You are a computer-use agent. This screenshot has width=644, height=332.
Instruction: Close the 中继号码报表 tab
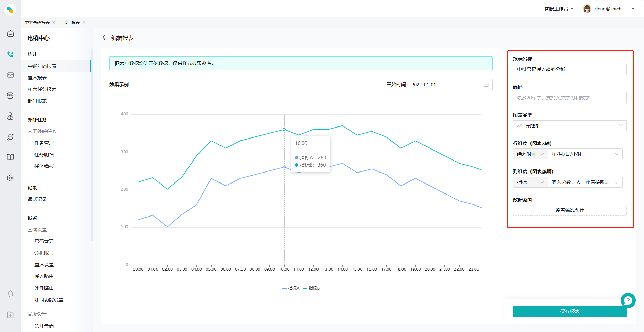pyautogui.click(x=54, y=22)
